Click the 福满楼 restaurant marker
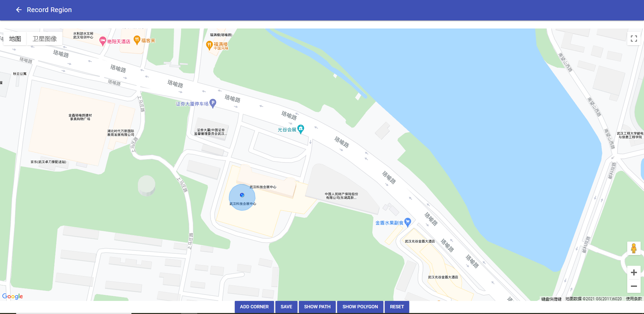 point(209,45)
